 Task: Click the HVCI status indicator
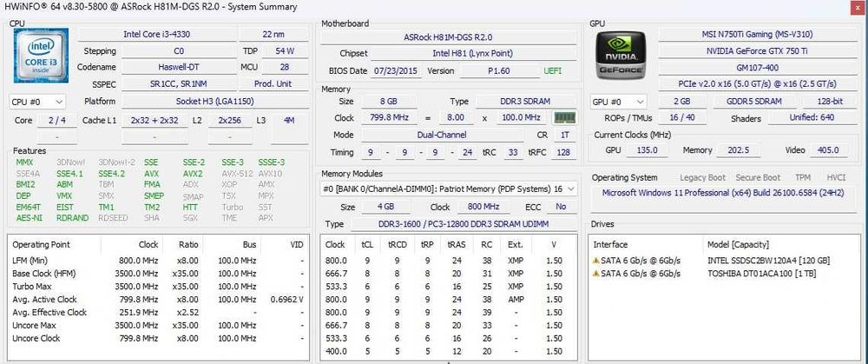pyautogui.click(x=836, y=178)
